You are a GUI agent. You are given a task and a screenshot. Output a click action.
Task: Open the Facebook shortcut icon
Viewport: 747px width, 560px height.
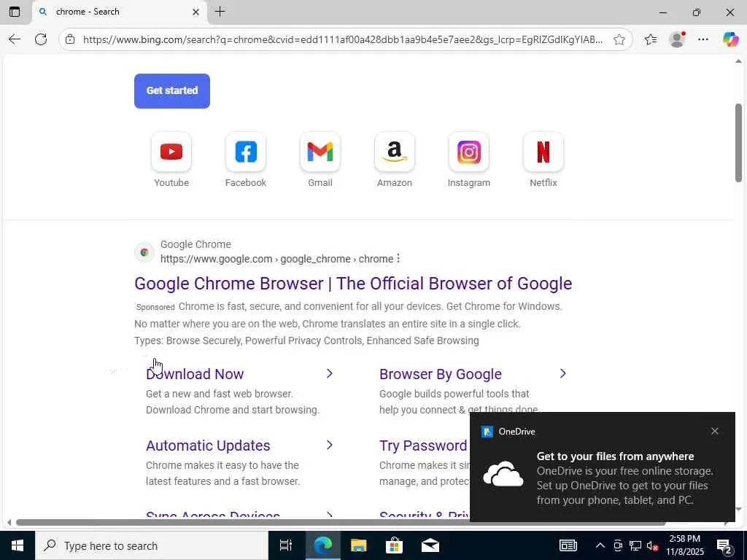pyautogui.click(x=246, y=152)
